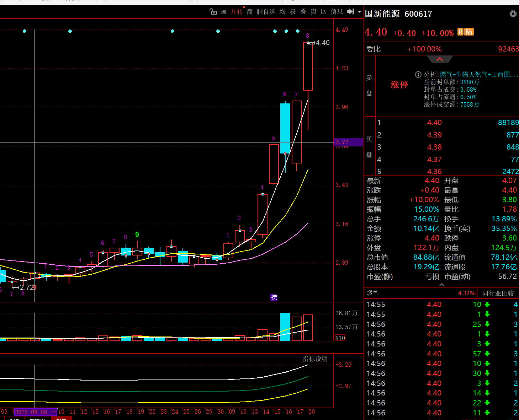Click the 开盘 value 4.07
Image resolution: width=519 pixels, height=420 pixels.
point(509,181)
